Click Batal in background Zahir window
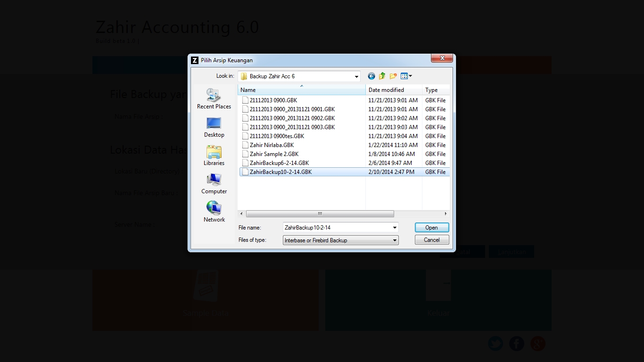The height and width of the screenshot is (362, 644). 462,252
